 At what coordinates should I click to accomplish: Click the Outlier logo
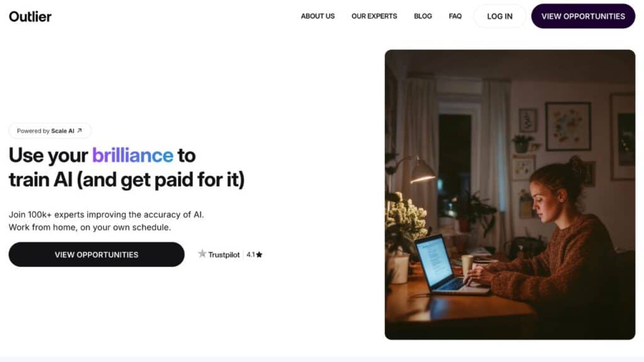(x=30, y=16)
